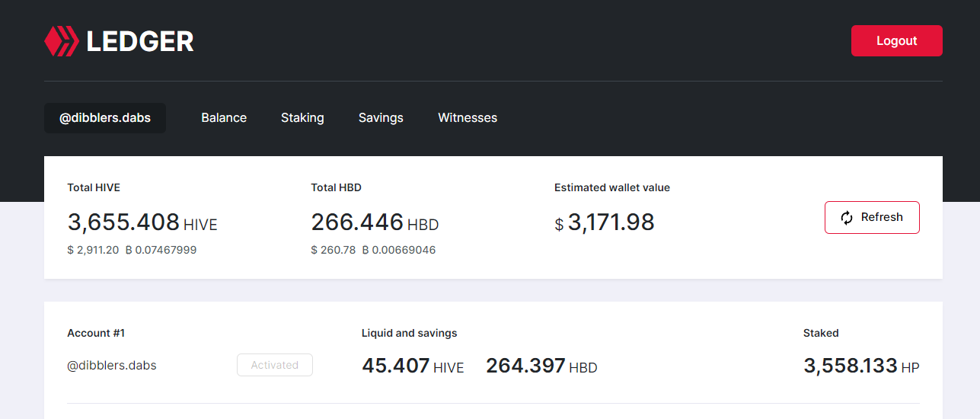Click the Ƀ 0.07467999 bitcoin value

click(161, 250)
